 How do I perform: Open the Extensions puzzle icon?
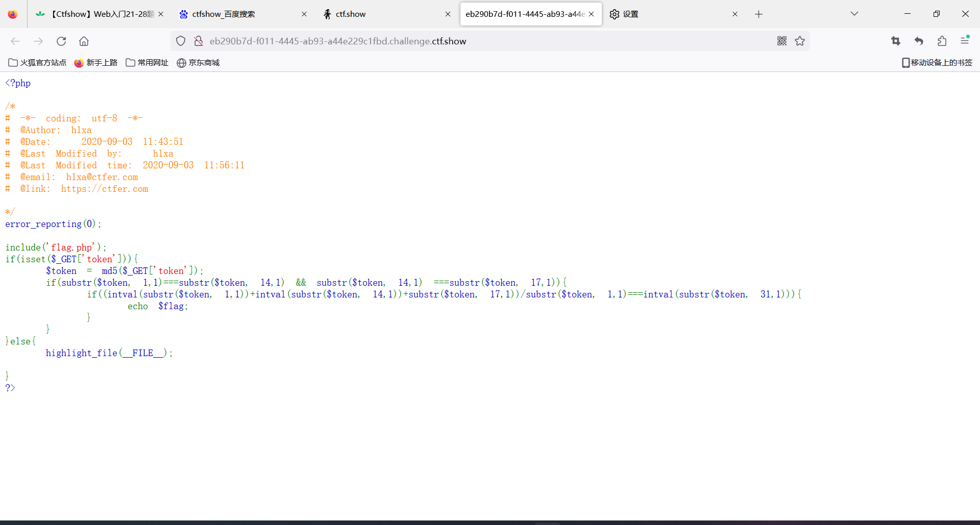click(942, 41)
